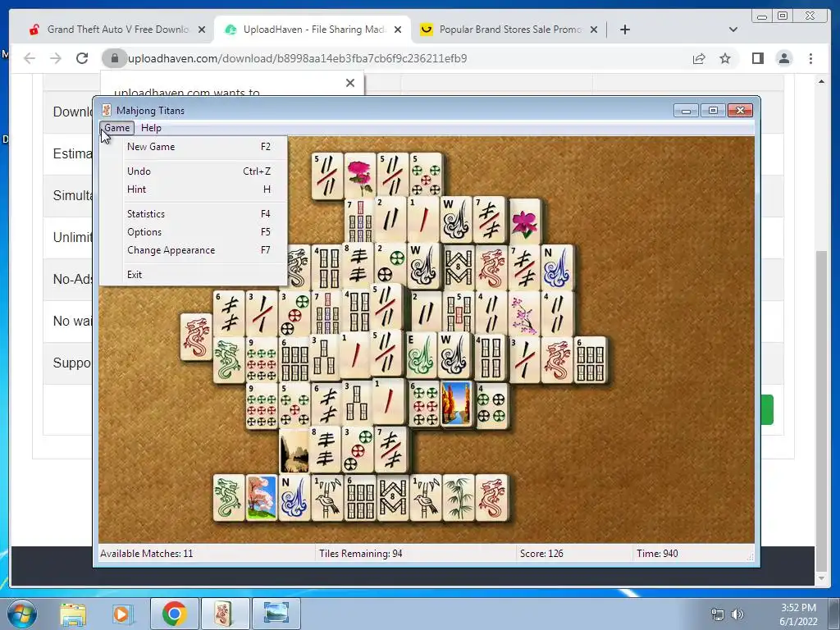
Task: Close the Grand Theft Auto V tab
Action: pyautogui.click(x=202, y=30)
